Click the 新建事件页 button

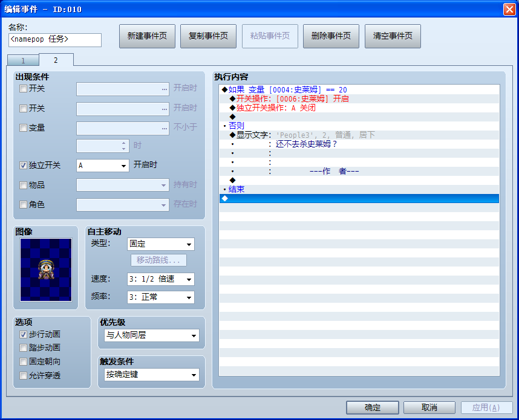147,36
